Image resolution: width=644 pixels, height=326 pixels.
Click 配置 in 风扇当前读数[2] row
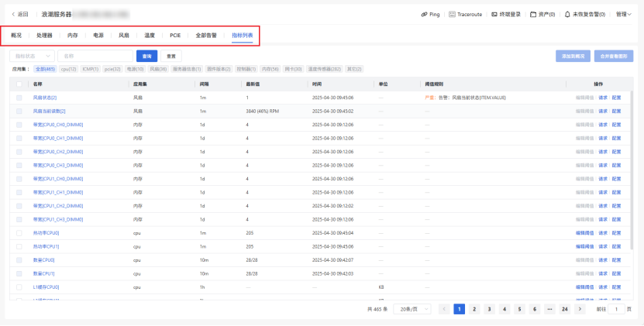coord(616,112)
